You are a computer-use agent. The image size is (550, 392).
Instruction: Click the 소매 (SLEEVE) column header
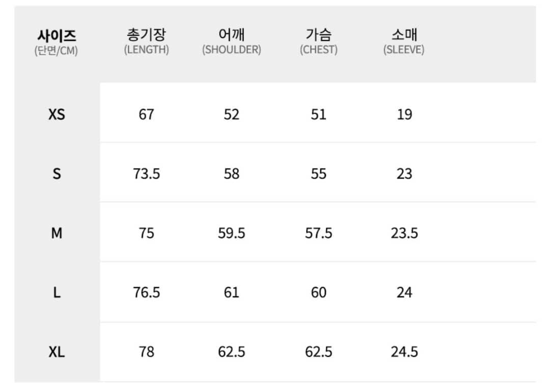404,42
